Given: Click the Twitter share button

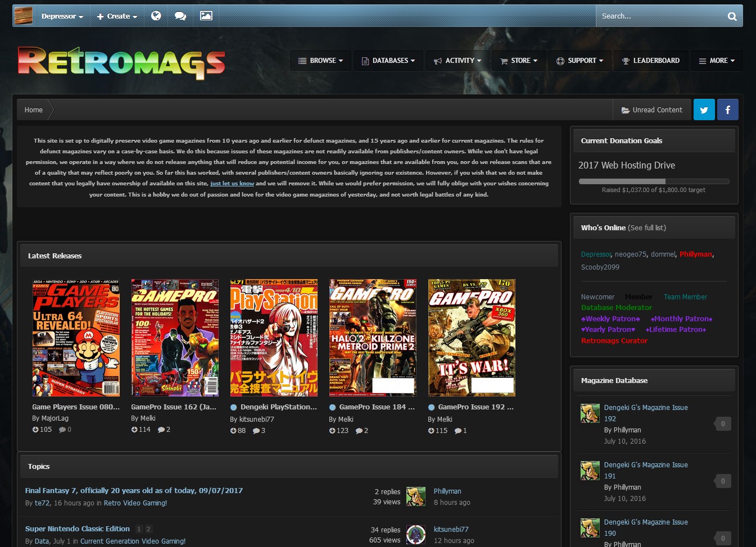Looking at the screenshot, I should (704, 110).
